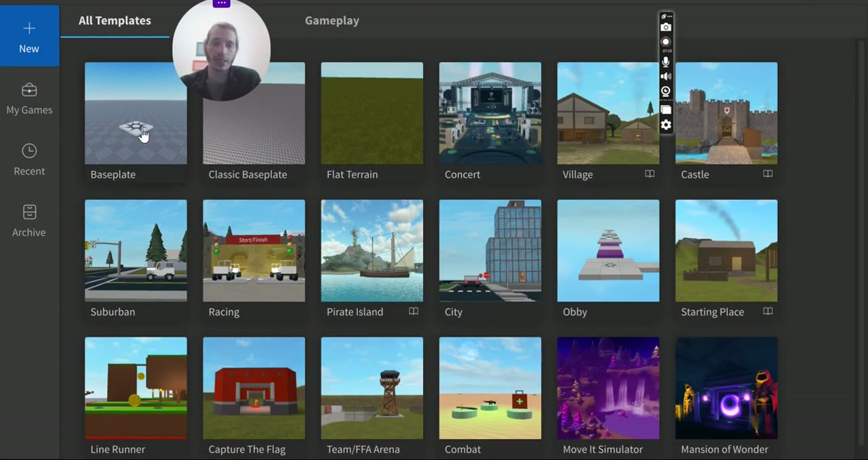Click the Line Runner label text
868x460 pixels.
[x=118, y=449]
